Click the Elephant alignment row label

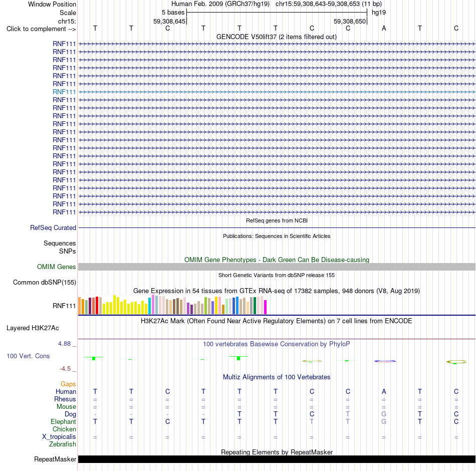pos(63,421)
